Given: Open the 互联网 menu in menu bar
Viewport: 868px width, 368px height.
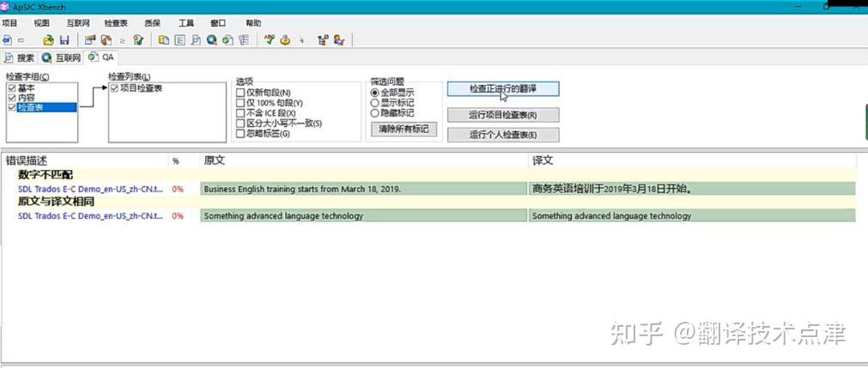Looking at the screenshot, I should pyautogui.click(x=78, y=23).
